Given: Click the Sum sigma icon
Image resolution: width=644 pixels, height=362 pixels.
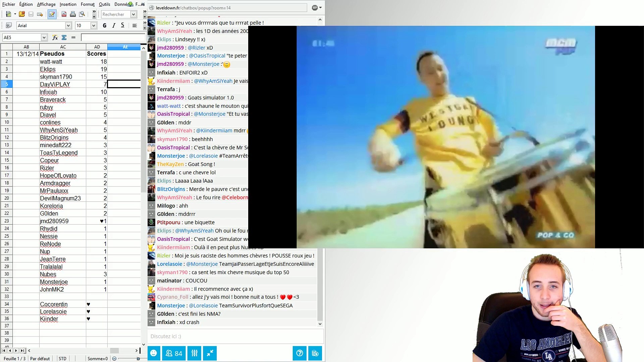Looking at the screenshot, I should (64, 38).
